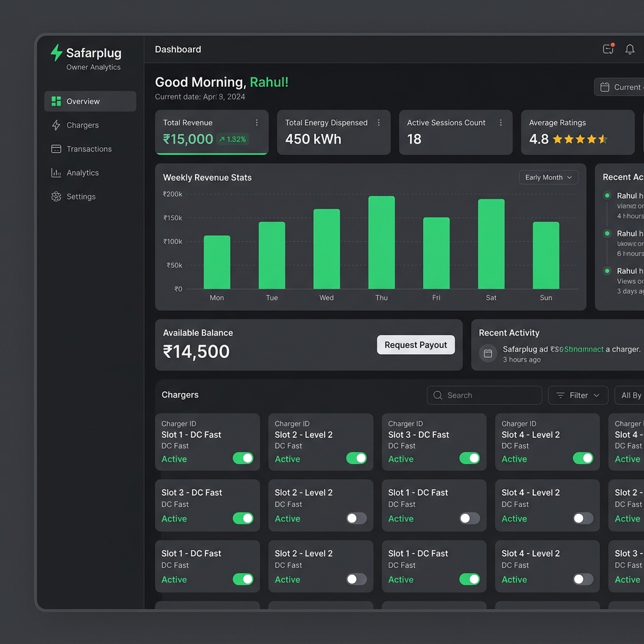The width and height of the screenshot is (644, 644).
Task: Click the ₹15,000 revenue value
Action: pyautogui.click(x=187, y=139)
